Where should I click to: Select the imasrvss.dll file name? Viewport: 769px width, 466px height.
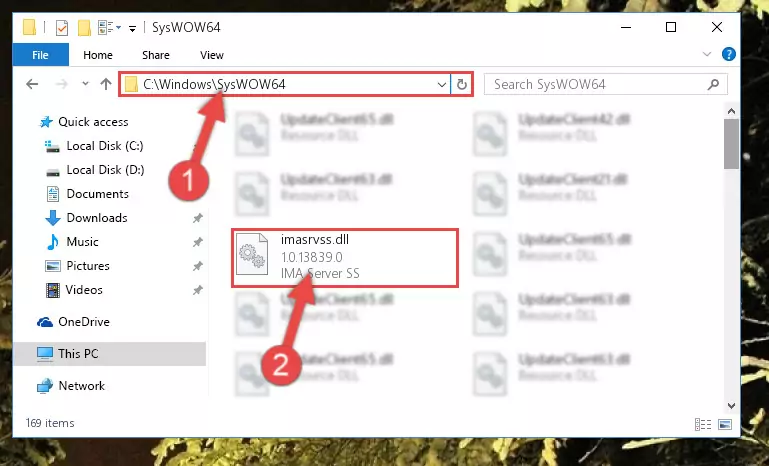point(315,239)
